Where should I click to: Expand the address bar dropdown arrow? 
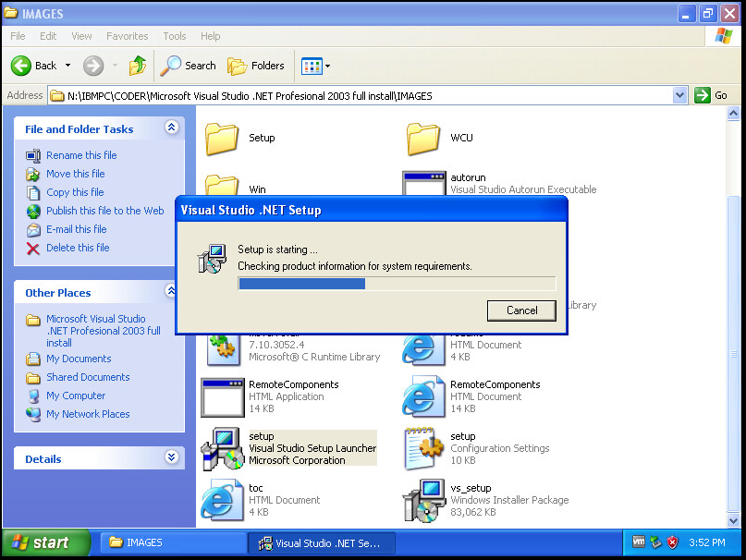point(679,95)
